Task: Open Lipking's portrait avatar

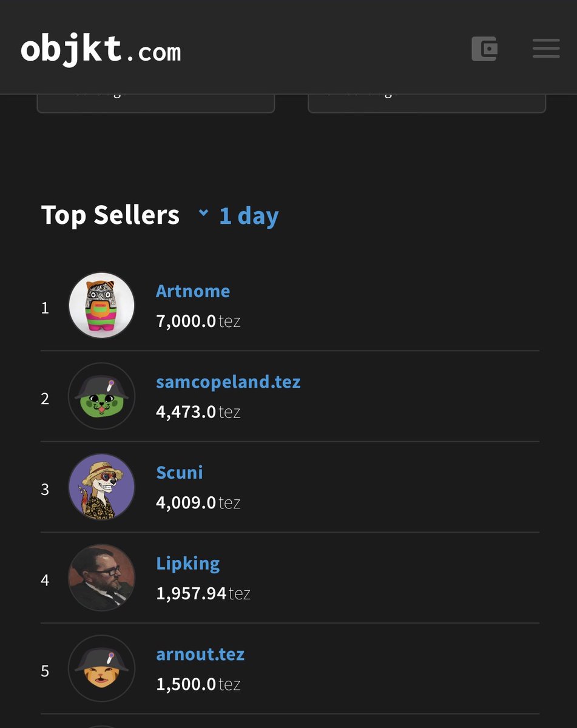Action: click(x=101, y=578)
